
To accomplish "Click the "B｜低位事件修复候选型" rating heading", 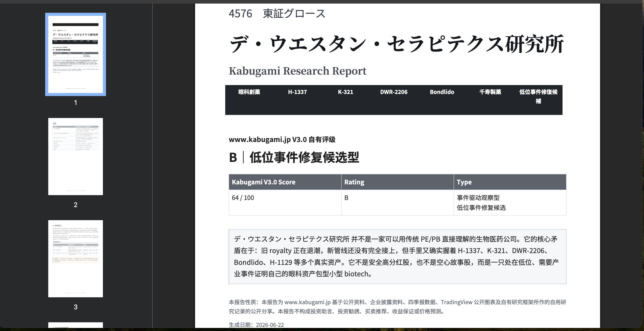I will [x=294, y=157].
